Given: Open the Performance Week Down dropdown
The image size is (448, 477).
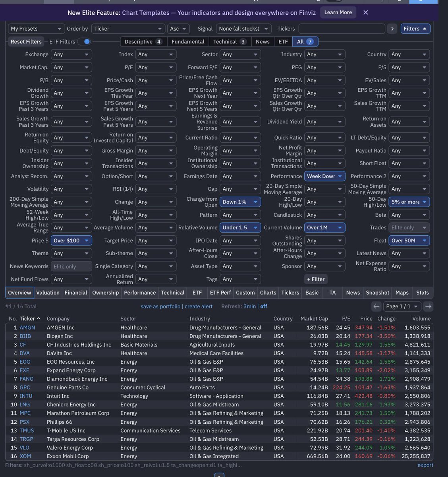Looking at the screenshot, I should pos(325,176).
